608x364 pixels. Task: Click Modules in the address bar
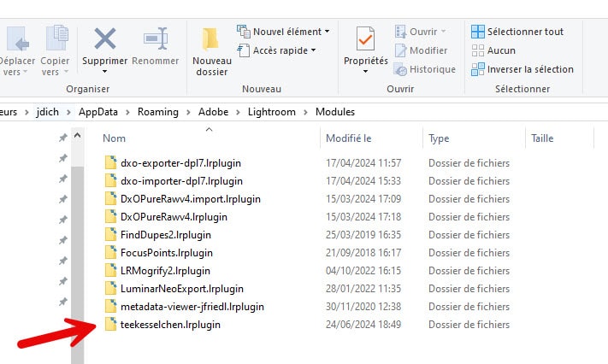(335, 112)
